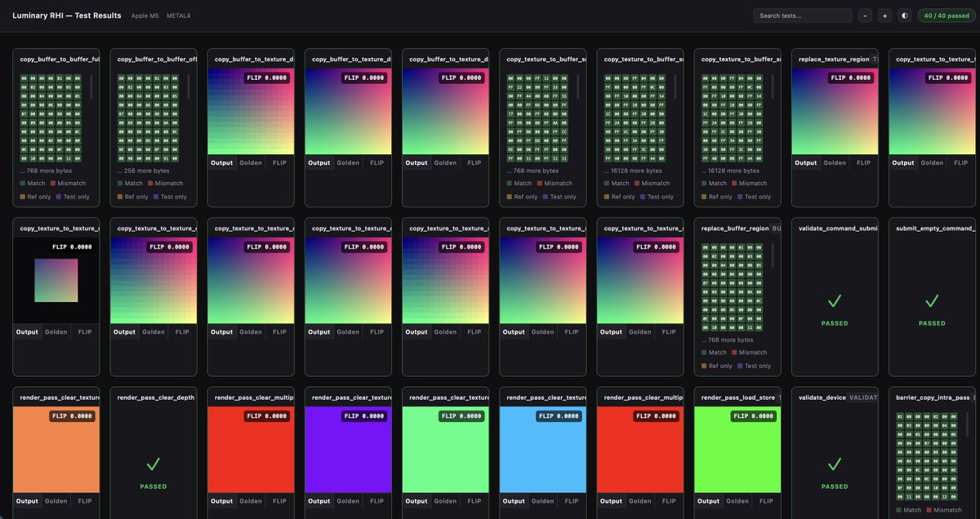Click the METAL4 backend label
This screenshot has width=980, height=519.
click(179, 16)
